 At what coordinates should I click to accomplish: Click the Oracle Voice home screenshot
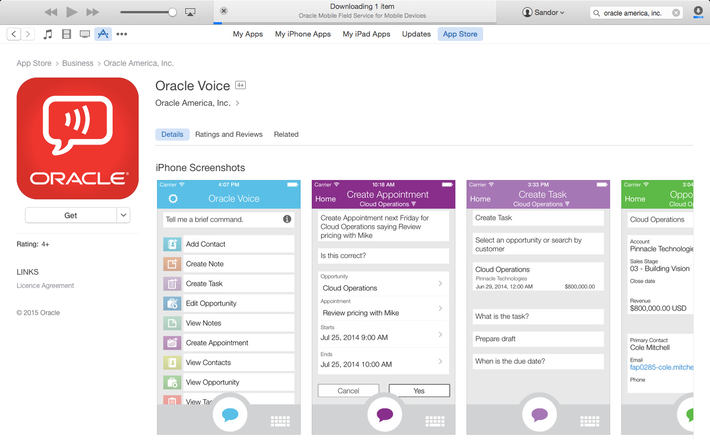pos(229,308)
